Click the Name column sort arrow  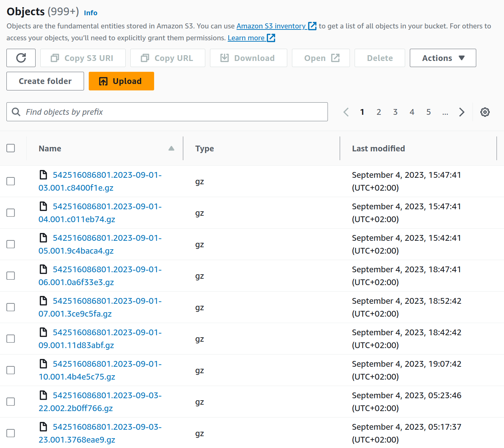tap(171, 148)
